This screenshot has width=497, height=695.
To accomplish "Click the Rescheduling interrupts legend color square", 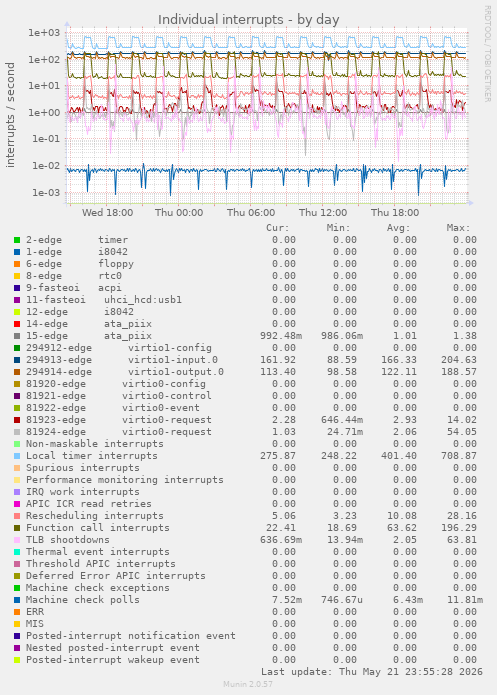I will click(x=17, y=516).
